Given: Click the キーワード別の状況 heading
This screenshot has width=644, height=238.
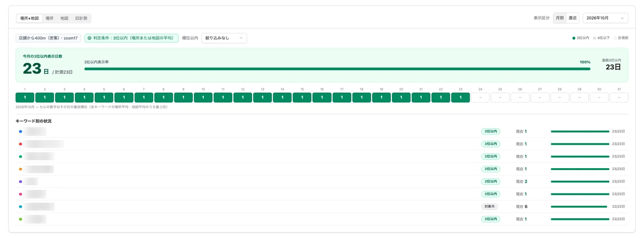Looking at the screenshot, I should (x=34, y=121).
